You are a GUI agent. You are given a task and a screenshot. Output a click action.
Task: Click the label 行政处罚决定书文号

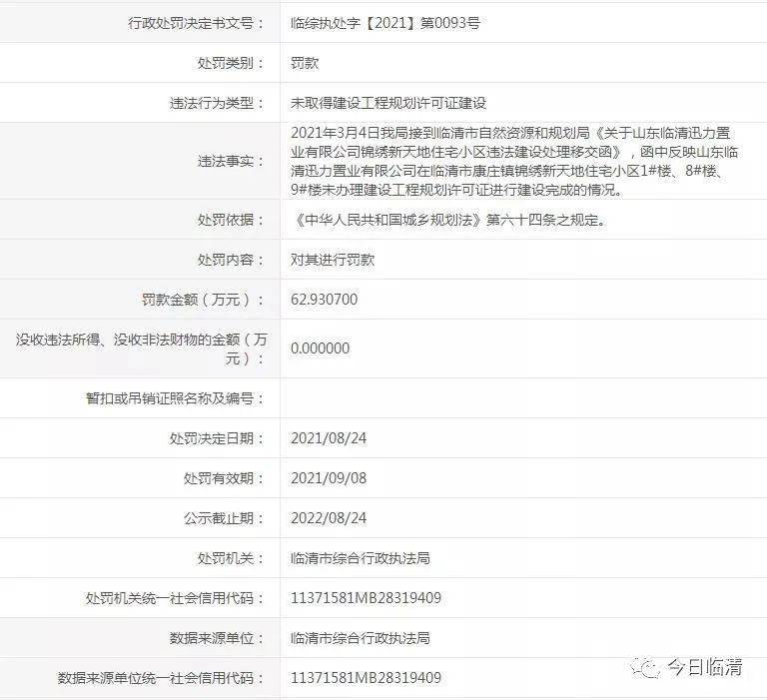(x=196, y=23)
